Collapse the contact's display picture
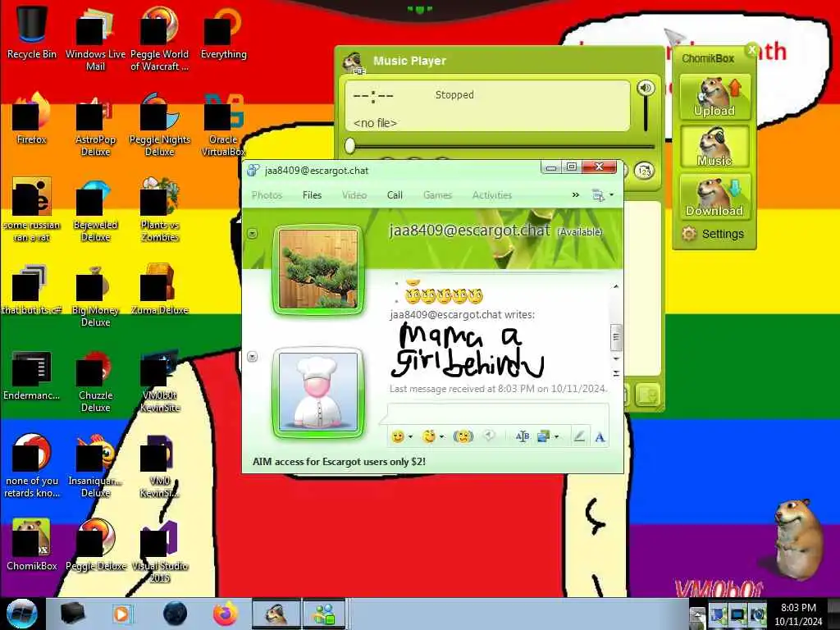This screenshot has height=630, width=840. pos(253,234)
